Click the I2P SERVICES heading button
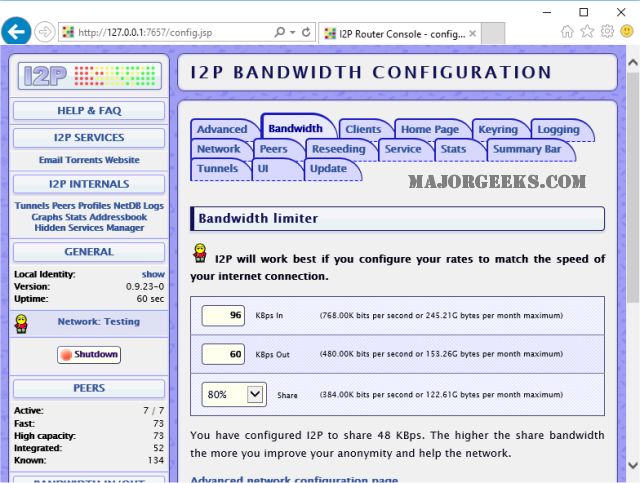Image resolution: width=640 pixels, height=483 pixels. [x=89, y=138]
